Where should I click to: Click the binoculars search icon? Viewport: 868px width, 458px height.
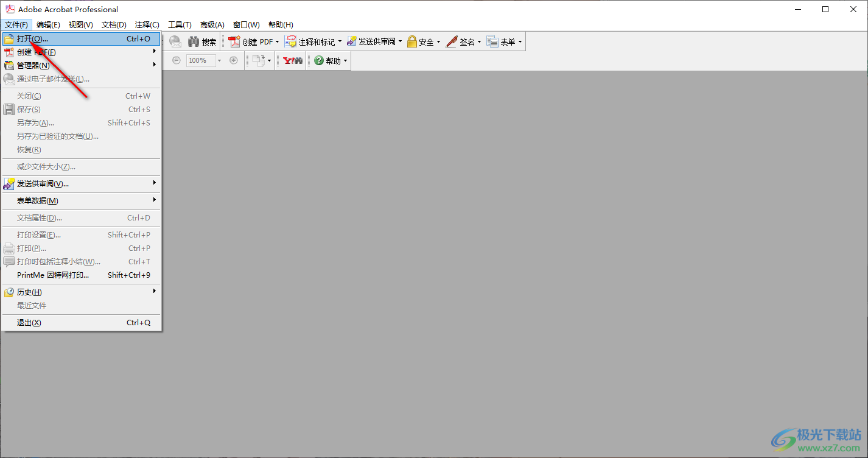[194, 42]
